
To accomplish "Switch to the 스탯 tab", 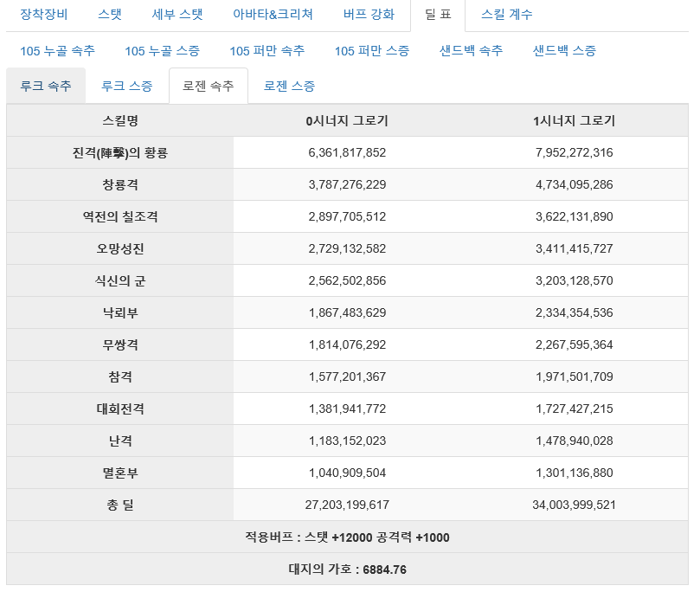I will (110, 15).
